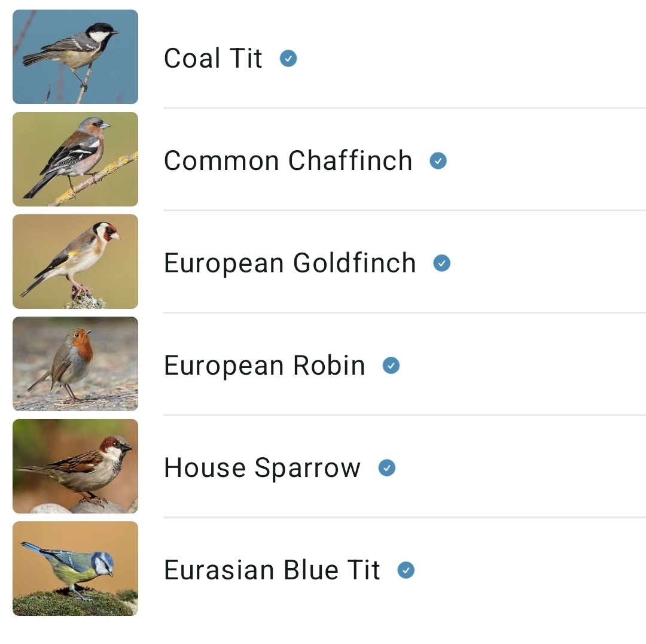Viewport: 646px width, 644px height.
Task: View the European Goldfinch thumbnail image
Action: (75, 262)
